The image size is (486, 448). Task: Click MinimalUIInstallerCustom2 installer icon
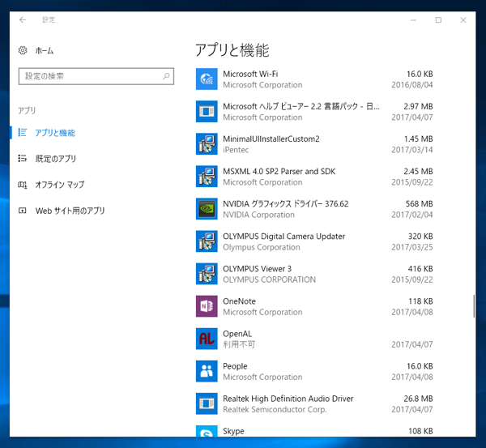tap(207, 144)
